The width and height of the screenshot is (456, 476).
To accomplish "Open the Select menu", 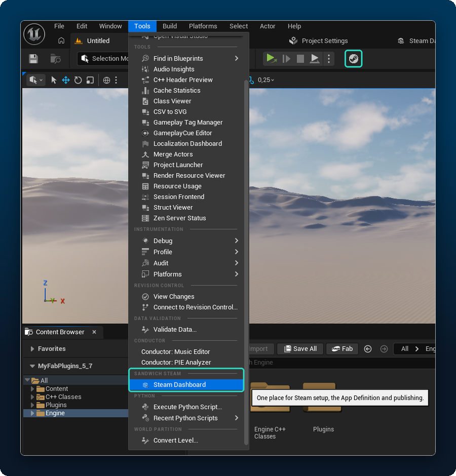I will click(x=239, y=26).
